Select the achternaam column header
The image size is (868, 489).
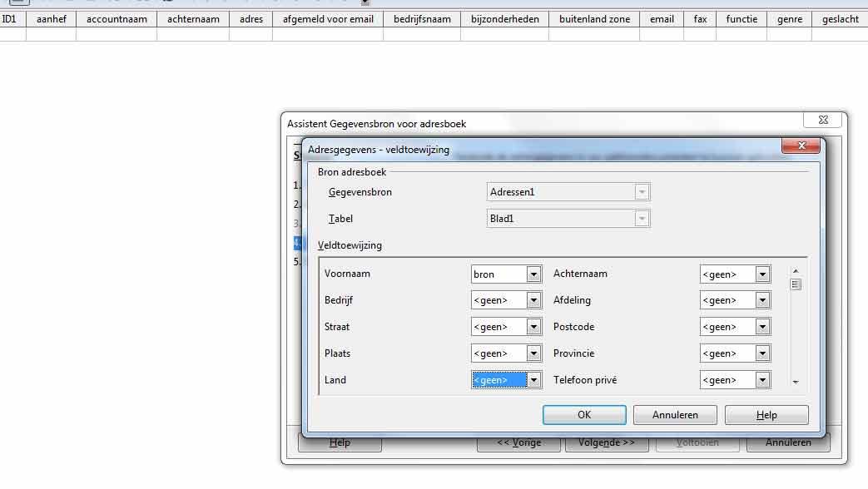tap(193, 19)
